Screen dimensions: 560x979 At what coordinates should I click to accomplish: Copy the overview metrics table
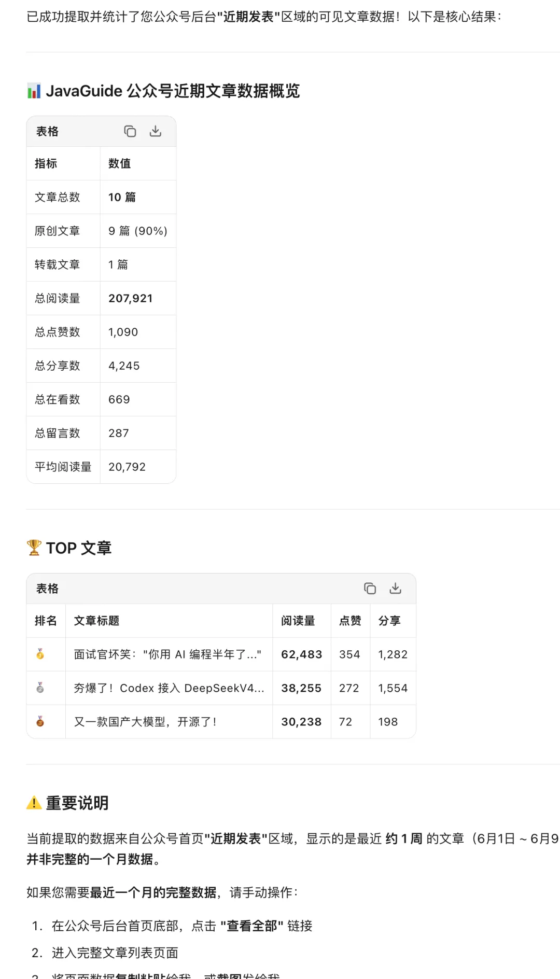tap(130, 132)
